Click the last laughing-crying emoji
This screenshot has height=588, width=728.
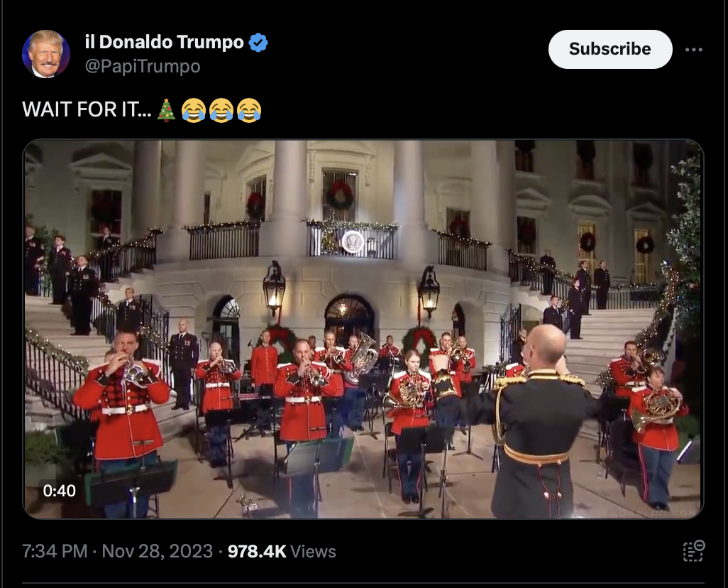(249, 110)
